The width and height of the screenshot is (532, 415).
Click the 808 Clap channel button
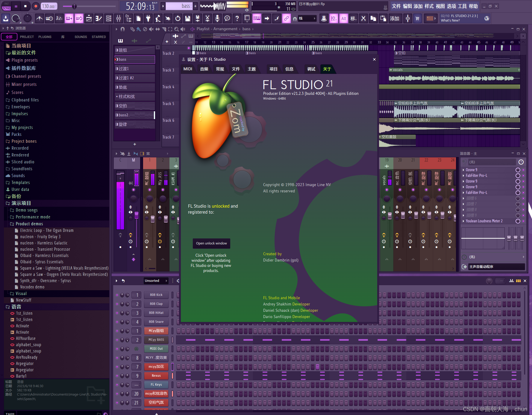click(x=156, y=304)
